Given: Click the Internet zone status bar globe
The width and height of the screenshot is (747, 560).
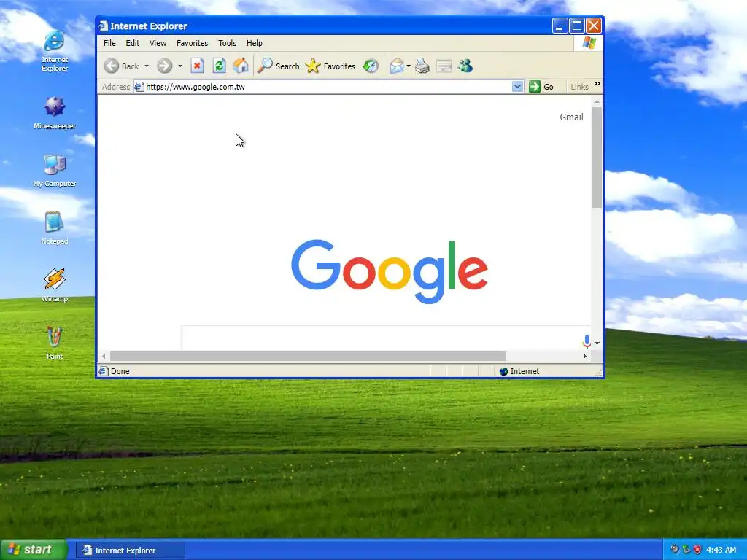Looking at the screenshot, I should click(503, 371).
